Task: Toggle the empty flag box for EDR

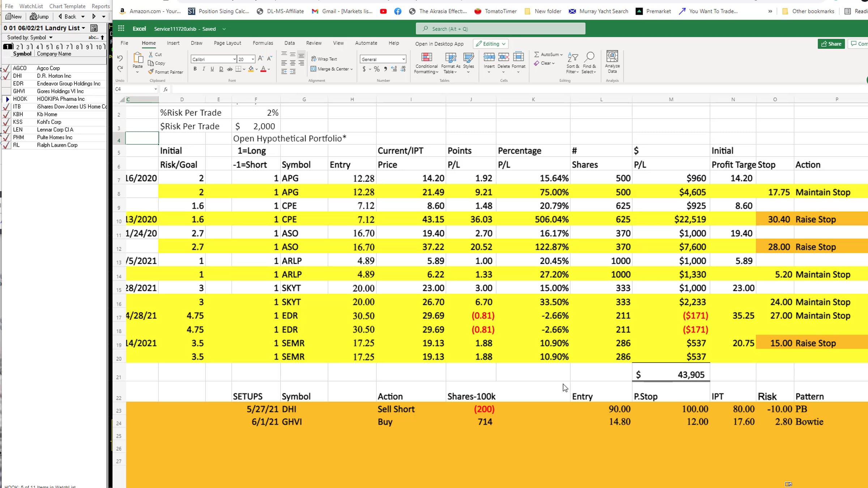Action: (6, 84)
